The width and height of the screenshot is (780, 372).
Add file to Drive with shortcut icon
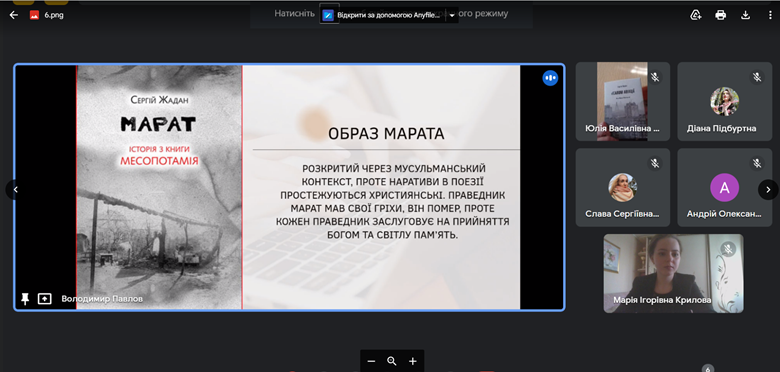coord(695,15)
